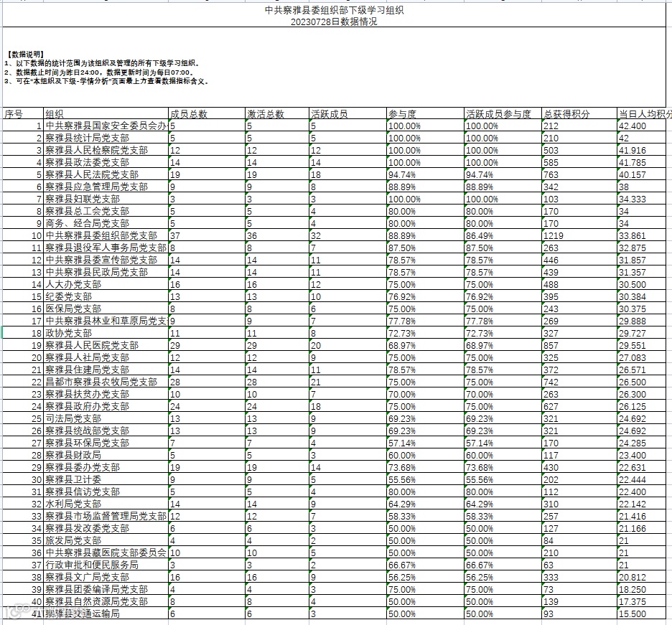Select the 司法局党支部 cell

pos(106,419)
